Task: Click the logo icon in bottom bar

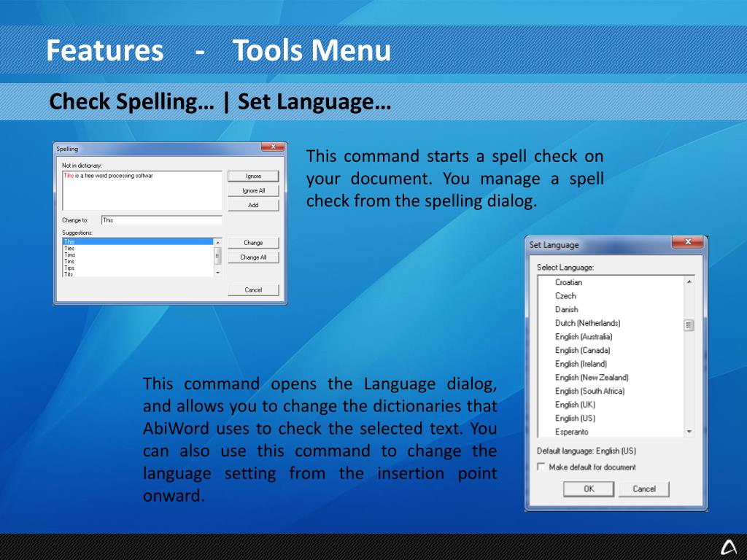Action: tap(728, 547)
